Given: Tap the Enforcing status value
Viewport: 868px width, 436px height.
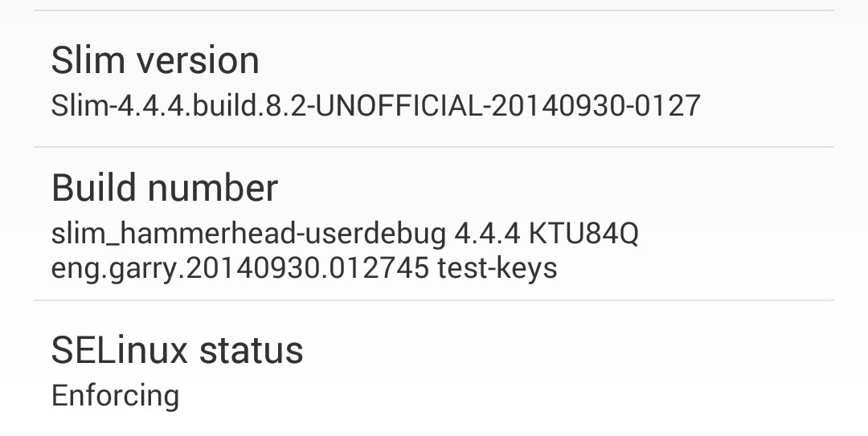Looking at the screenshot, I should click(x=115, y=395).
